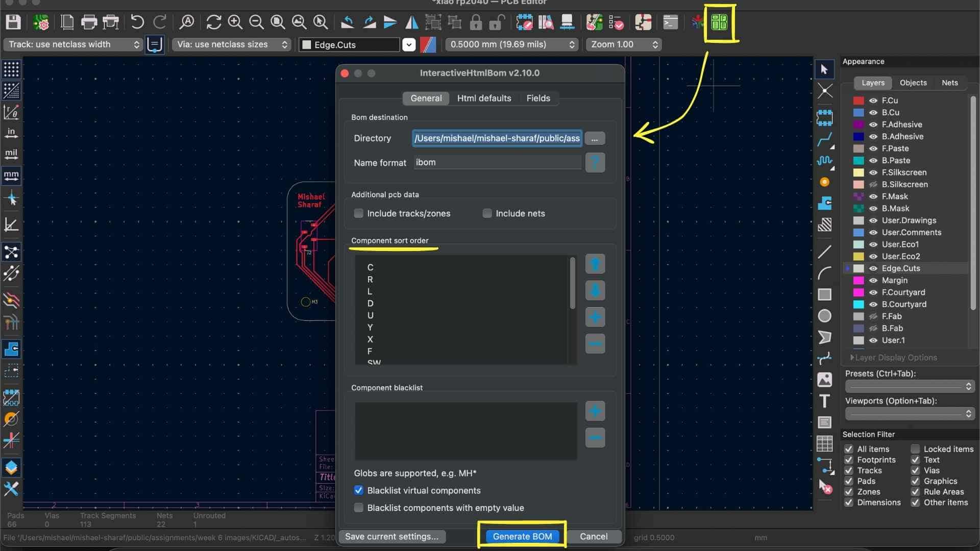The width and height of the screenshot is (980, 551).
Task: Click the Name format input field
Action: (x=497, y=162)
